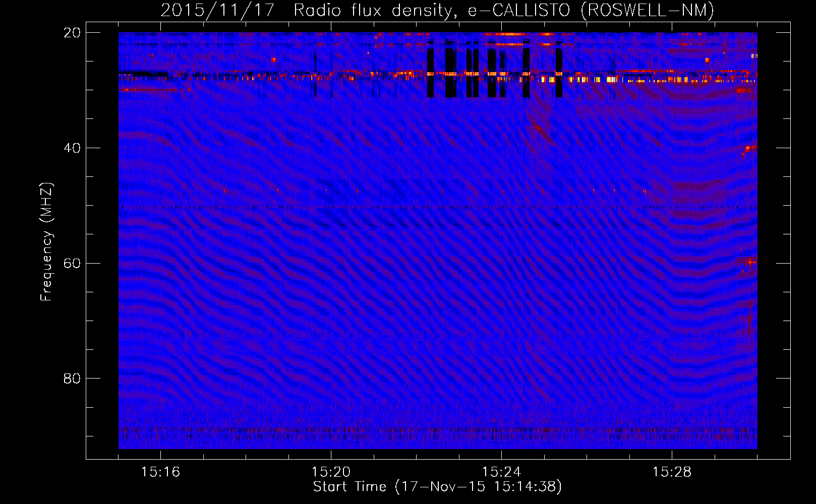Screen dimensions: 816x504
Task: Click the 'Start Time (17-Nov-15 15:14:38)' label
Action: [437, 487]
